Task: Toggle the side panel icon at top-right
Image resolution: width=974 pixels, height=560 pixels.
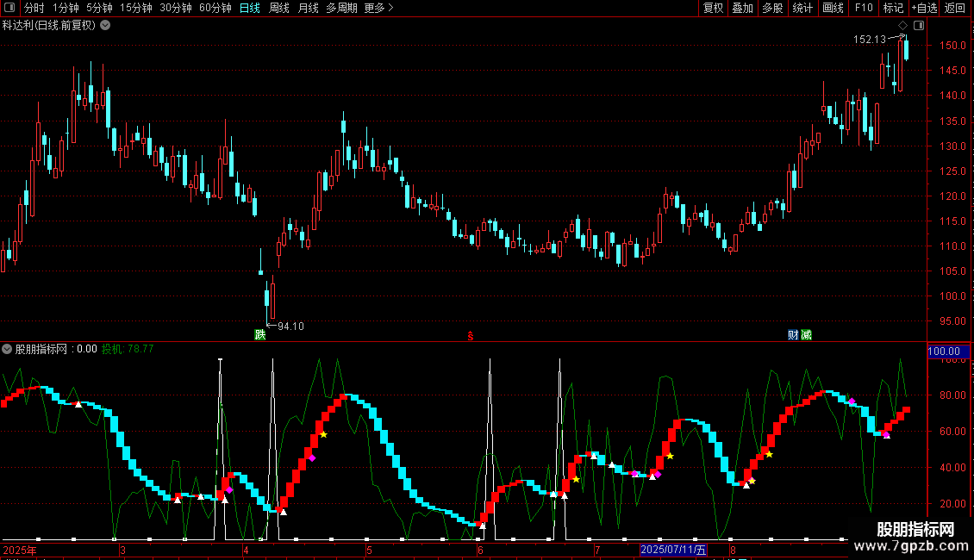Action: [919, 26]
